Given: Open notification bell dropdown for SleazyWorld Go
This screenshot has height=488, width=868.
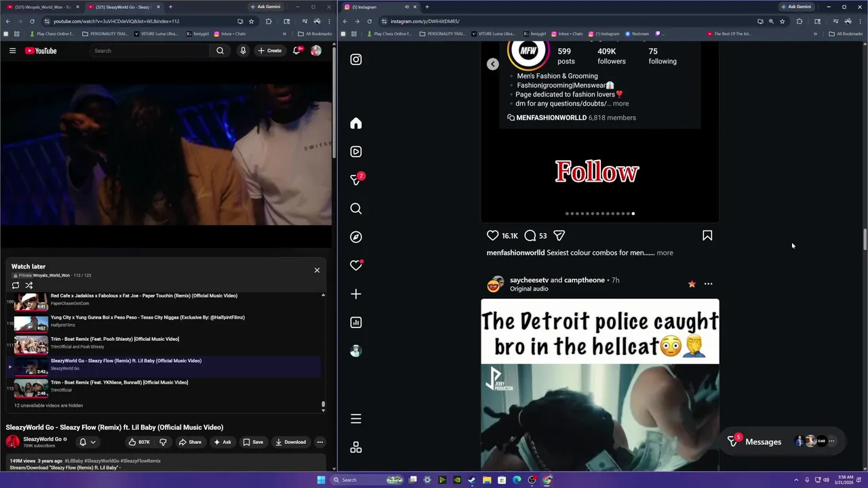Looking at the screenshot, I should [87, 442].
